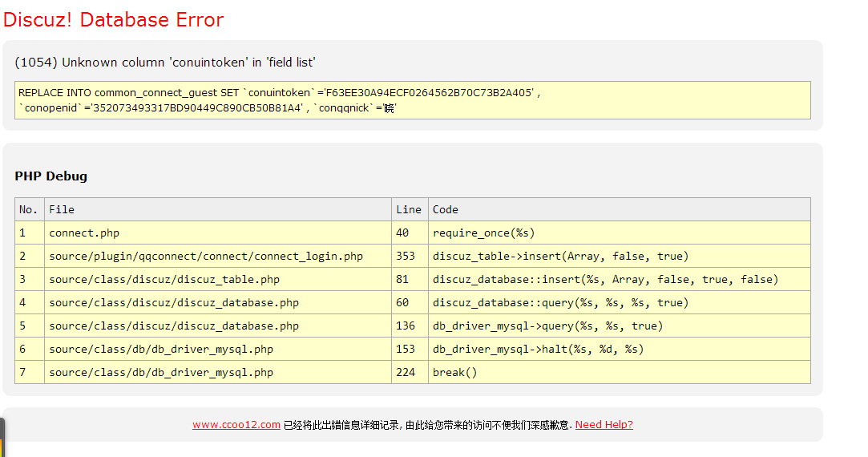Click the db_driver_mysql->halt code cell
The width and height of the screenshot is (868, 457).
tap(538, 349)
